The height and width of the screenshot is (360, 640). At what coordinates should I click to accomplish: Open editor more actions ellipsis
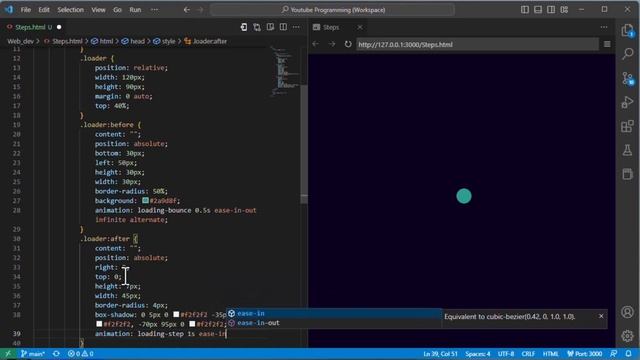pyautogui.click(x=296, y=27)
